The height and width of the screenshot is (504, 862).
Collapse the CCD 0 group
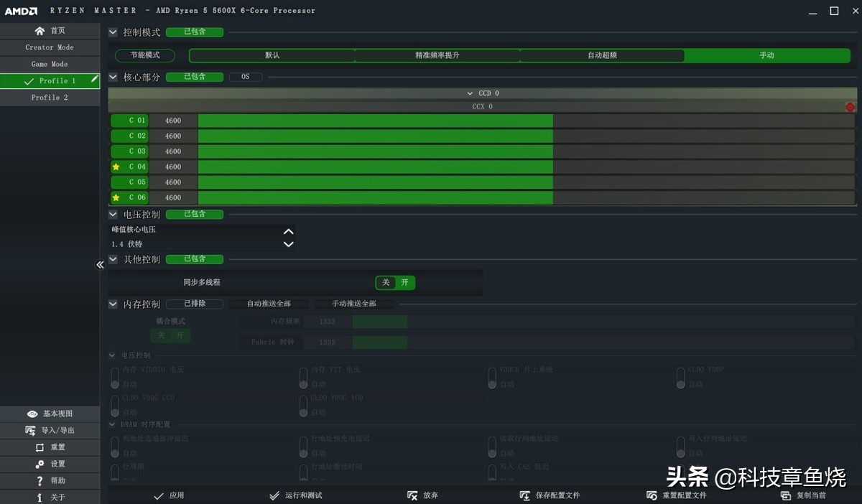[470, 93]
